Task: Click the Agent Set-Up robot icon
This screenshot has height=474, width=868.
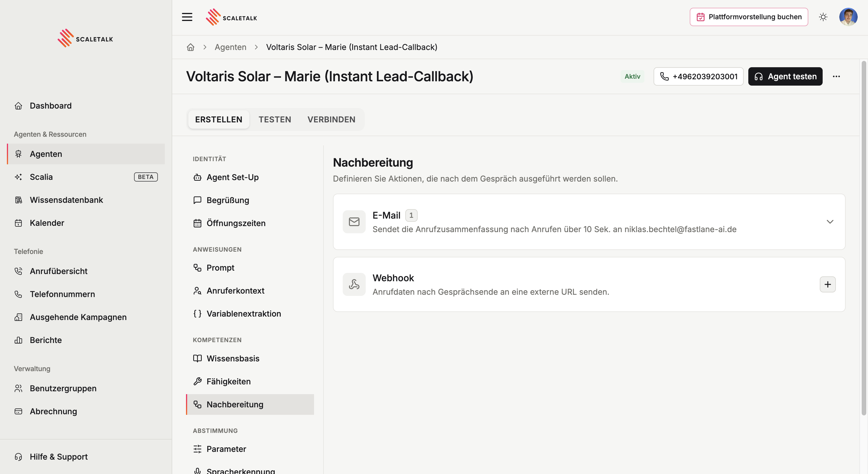Action: (x=197, y=177)
